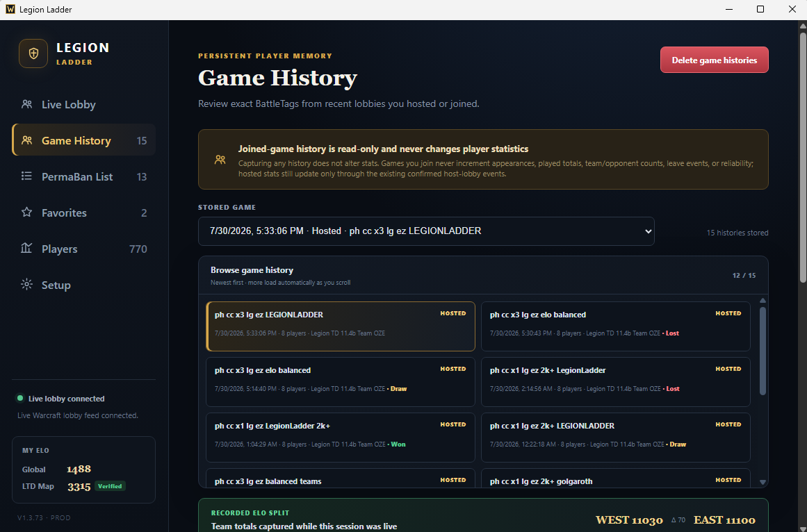Open the Stored Game dropdown
The height and width of the screenshot is (532, 807).
point(426,231)
